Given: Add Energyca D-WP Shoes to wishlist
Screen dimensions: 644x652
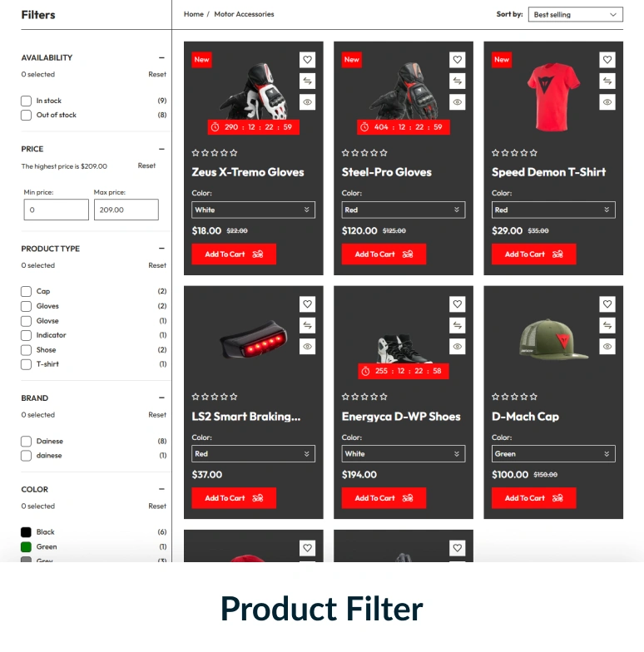Looking at the screenshot, I should pyautogui.click(x=458, y=304).
